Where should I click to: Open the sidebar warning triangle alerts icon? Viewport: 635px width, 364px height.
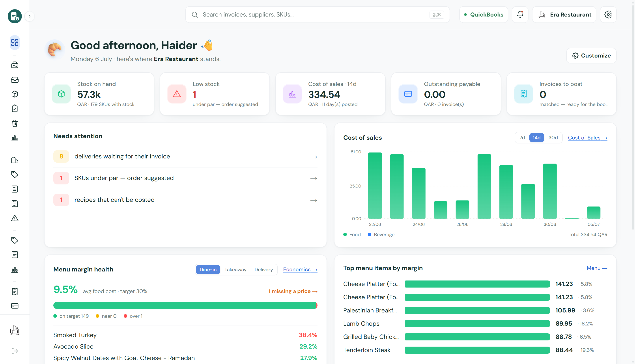click(x=15, y=218)
